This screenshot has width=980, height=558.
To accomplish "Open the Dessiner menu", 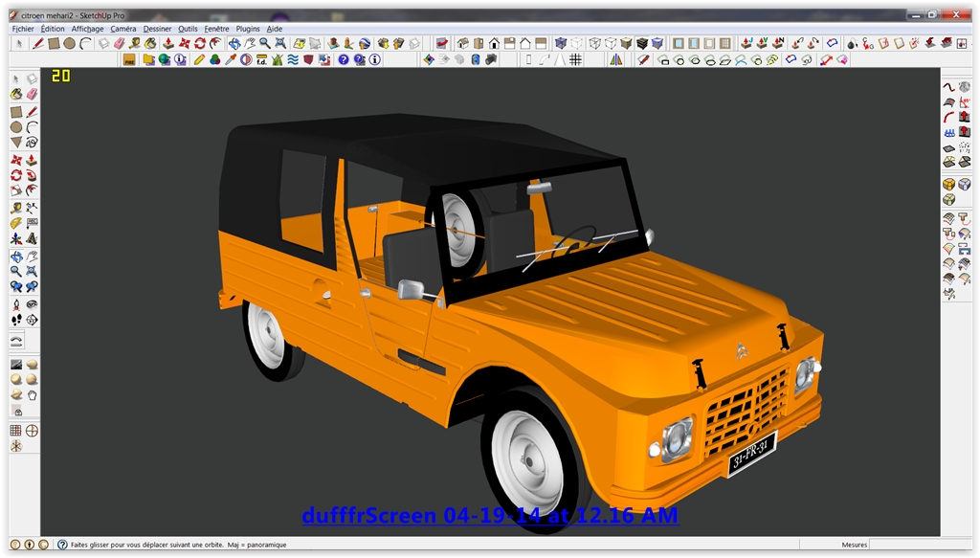I will 157,29.
